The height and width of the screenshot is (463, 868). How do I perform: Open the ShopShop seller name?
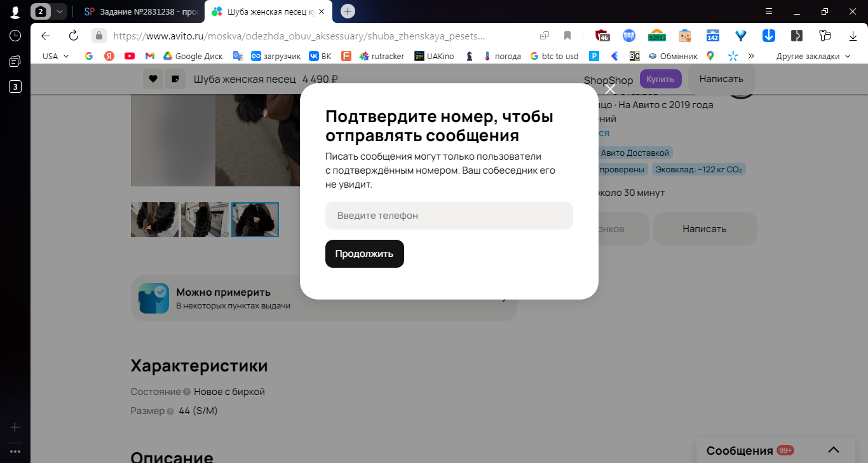tap(609, 80)
